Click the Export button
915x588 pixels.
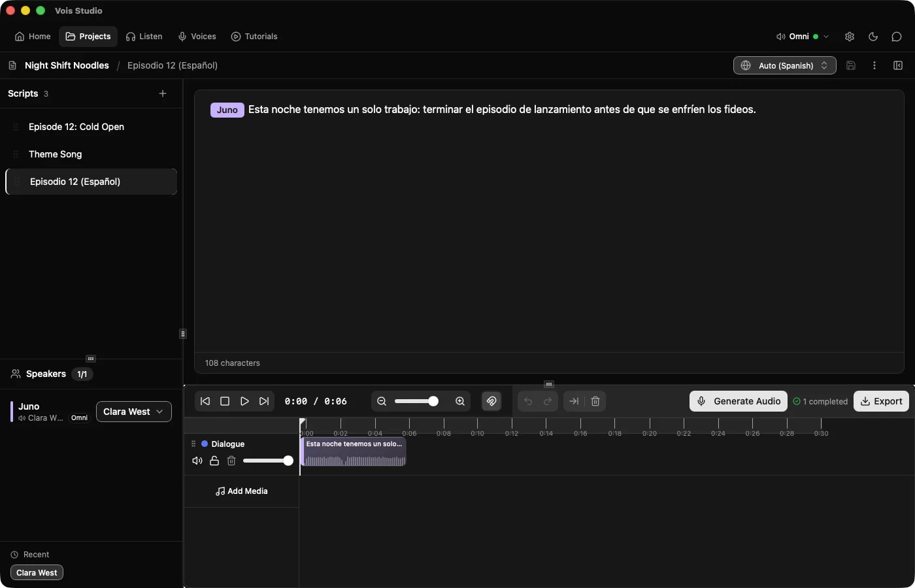[881, 401]
